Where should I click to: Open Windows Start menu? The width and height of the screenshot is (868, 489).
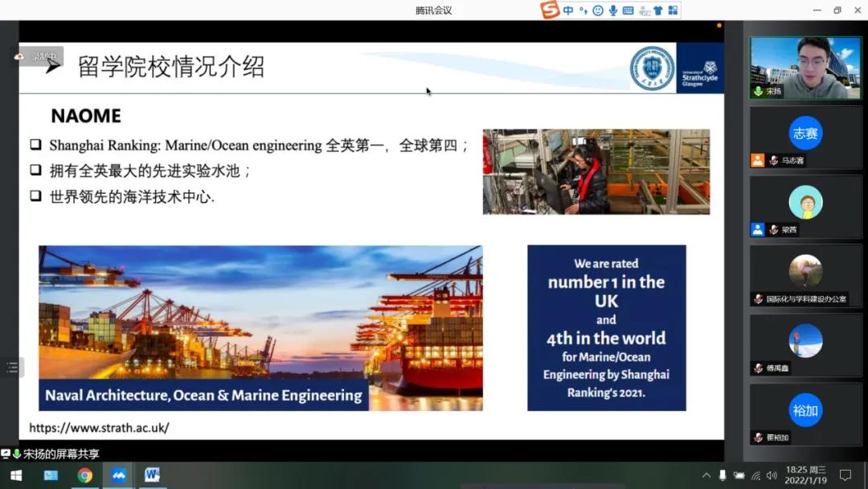[15, 475]
